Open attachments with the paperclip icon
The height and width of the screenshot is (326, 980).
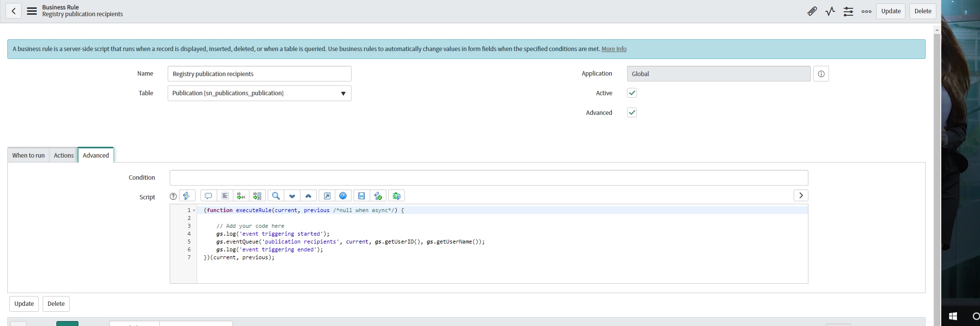[x=812, y=11]
